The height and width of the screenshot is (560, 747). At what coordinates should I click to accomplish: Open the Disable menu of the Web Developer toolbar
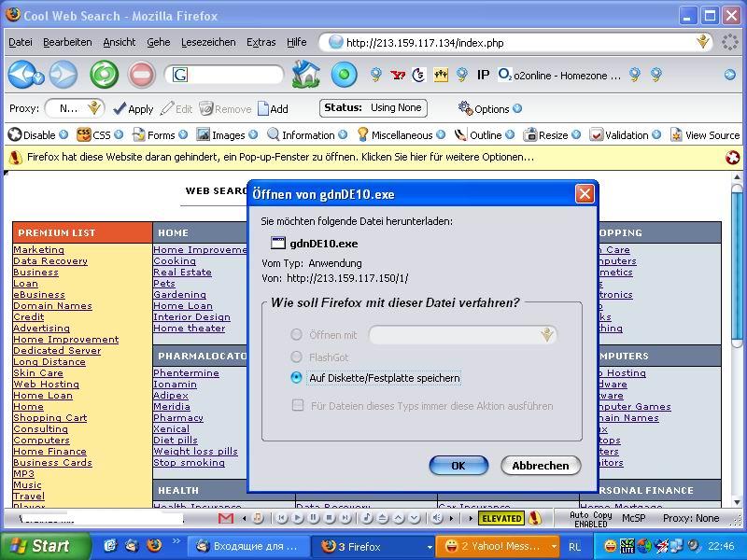(38, 135)
